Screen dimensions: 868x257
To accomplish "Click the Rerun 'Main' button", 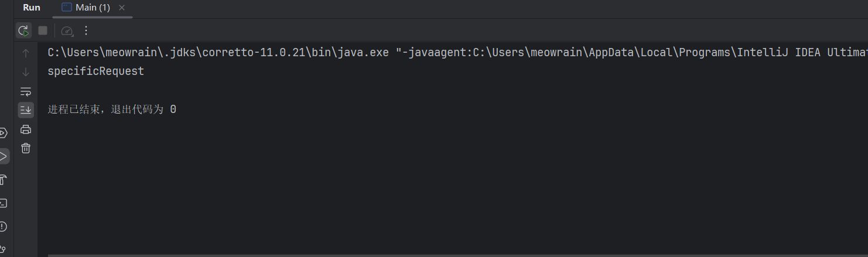I will (23, 30).
